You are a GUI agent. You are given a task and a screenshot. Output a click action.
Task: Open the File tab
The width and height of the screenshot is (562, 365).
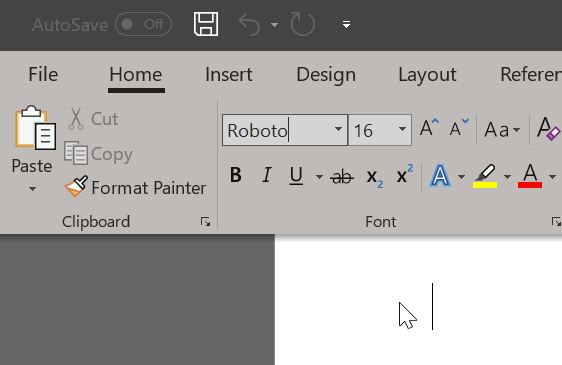43,75
